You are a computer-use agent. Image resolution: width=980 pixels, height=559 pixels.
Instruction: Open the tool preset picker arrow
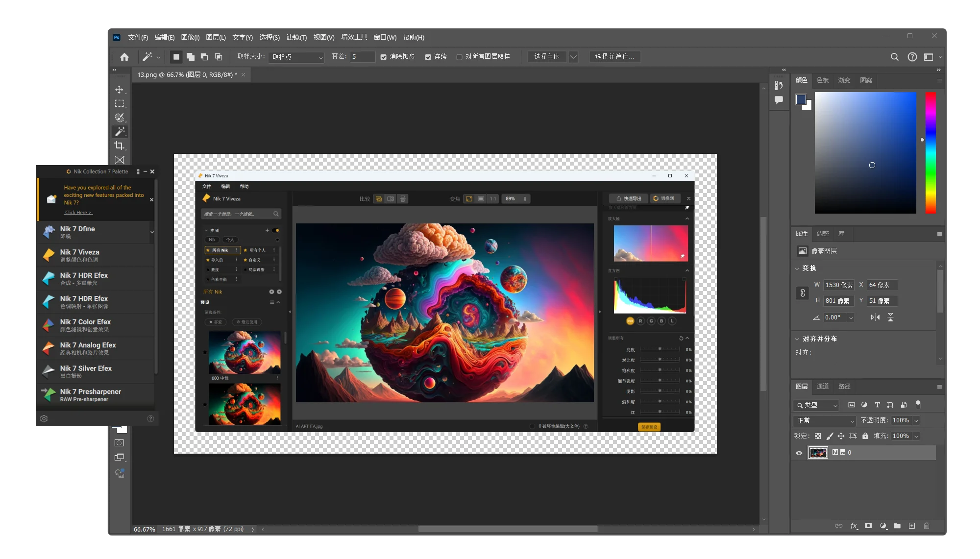click(158, 57)
